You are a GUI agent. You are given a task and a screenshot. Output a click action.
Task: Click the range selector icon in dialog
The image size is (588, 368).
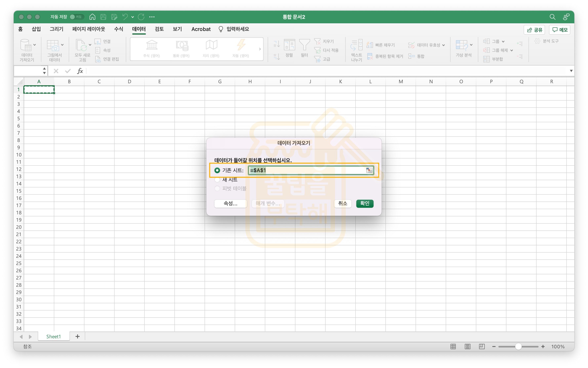[x=369, y=170]
